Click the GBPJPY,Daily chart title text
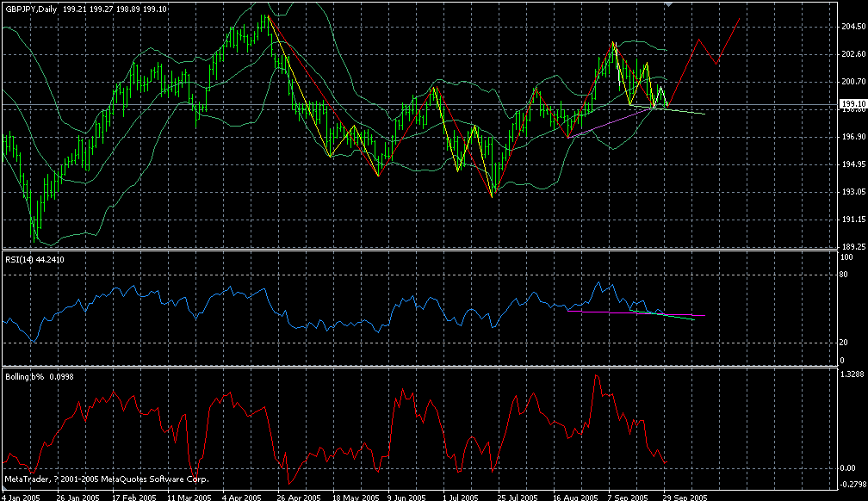 [x=32, y=9]
